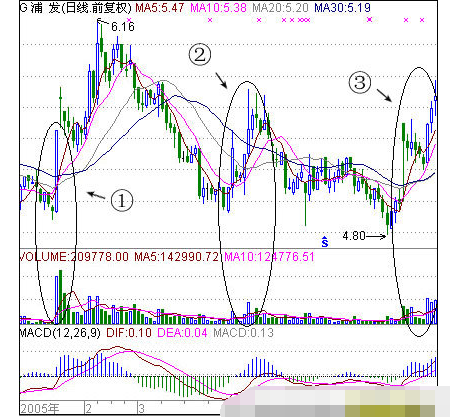
Task: Click the VOLUME:209778.00 label
Action: (74, 257)
